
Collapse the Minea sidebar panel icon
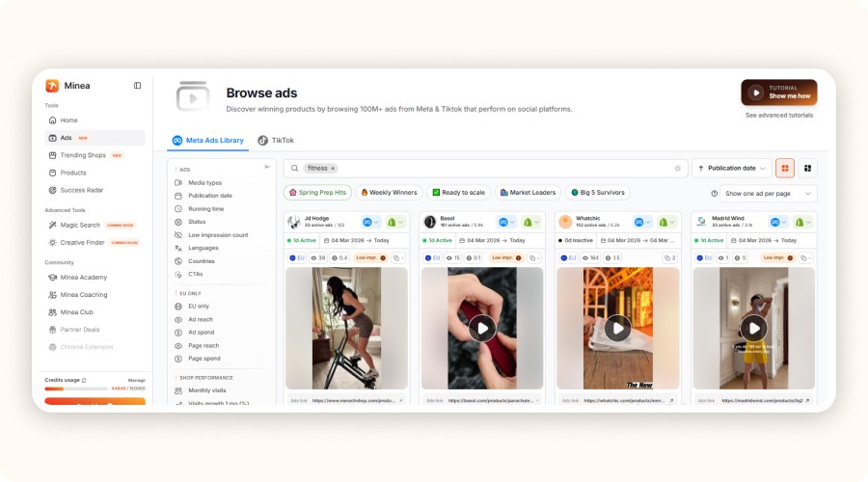click(x=137, y=85)
